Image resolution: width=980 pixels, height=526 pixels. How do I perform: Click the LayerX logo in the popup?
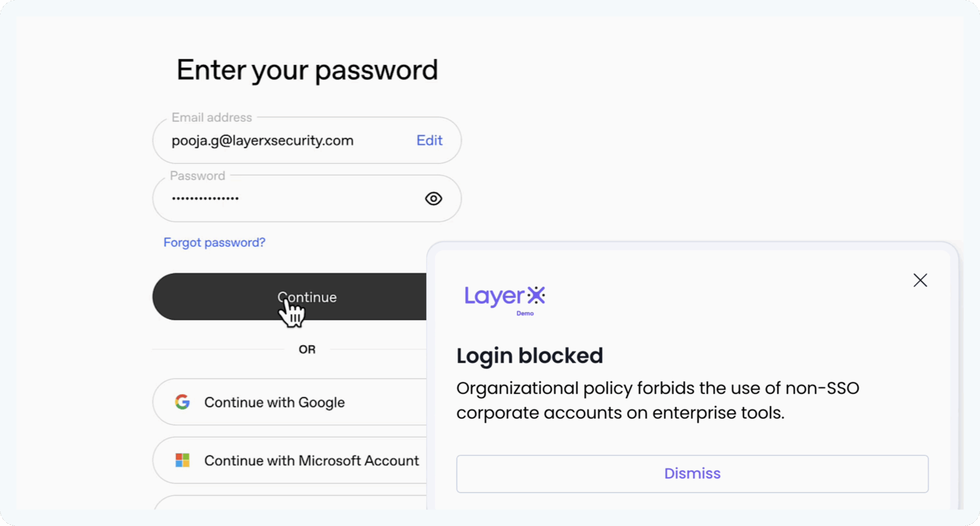pos(505,296)
